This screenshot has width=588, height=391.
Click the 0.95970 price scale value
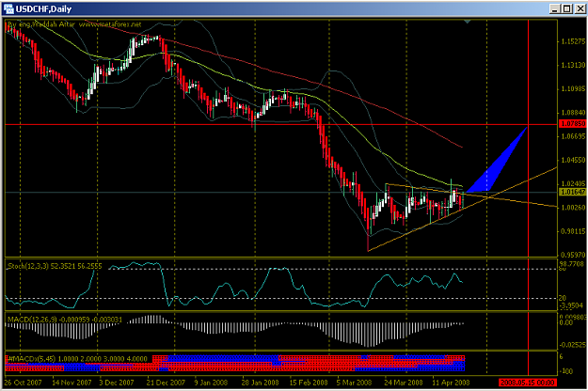(x=573, y=255)
